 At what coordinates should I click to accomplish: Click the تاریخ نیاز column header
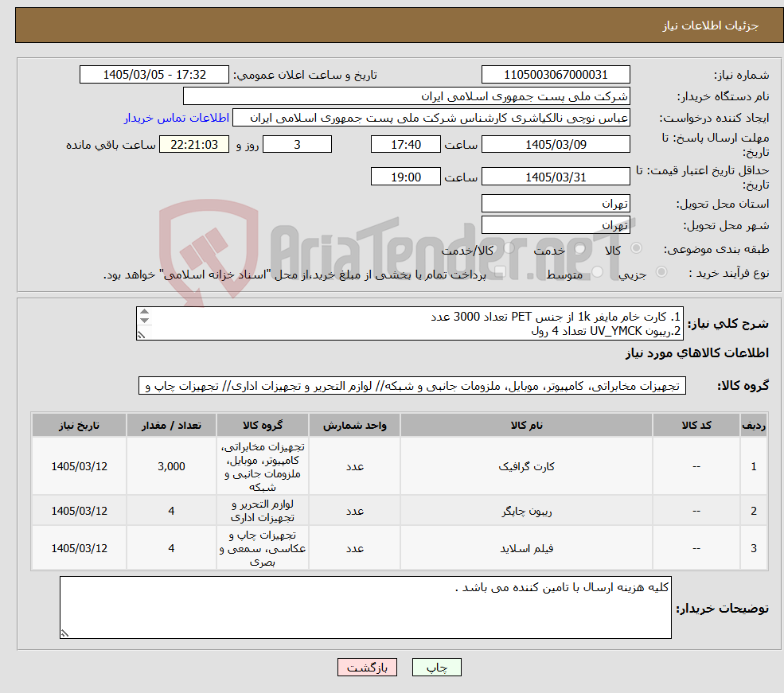[x=79, y=425]
